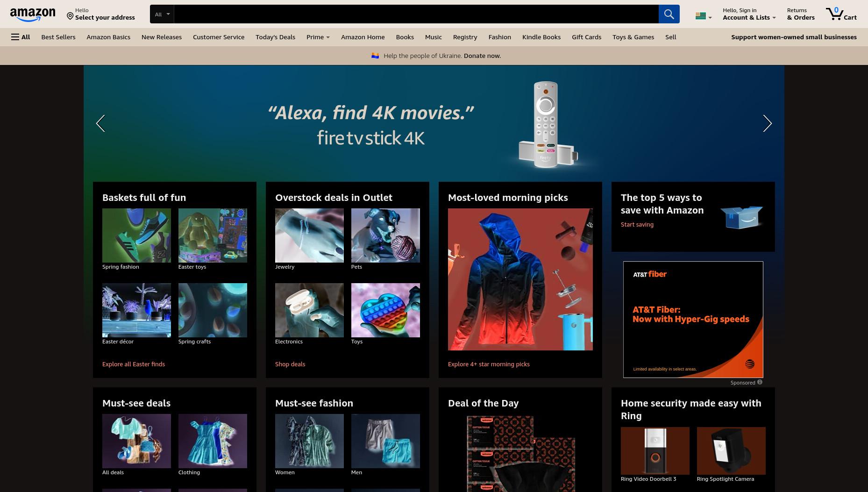This screenshot has height=492, width=868.
Task: Open Music nav item
Action: coord(434,37)
